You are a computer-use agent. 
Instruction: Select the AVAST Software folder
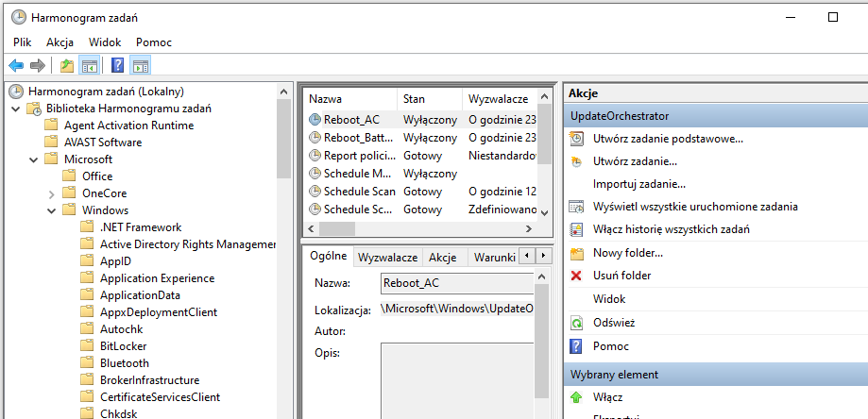(x=103, y=142)
